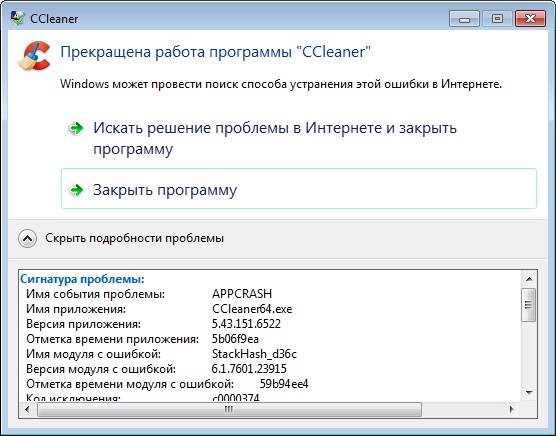This screenshot has height=436, width=556.
Task: Collapse details with the round chevron button
Action: (x=27, y=238)
